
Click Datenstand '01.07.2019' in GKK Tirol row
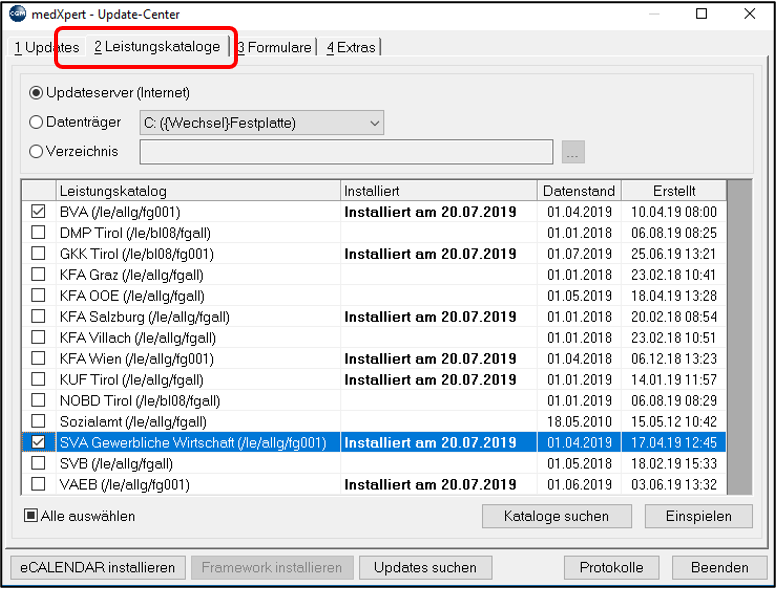coord(579,254)
